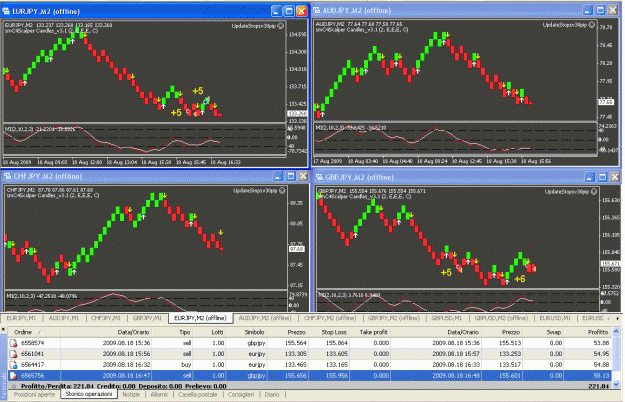The width and height of the screenshot is (625, 402).
Task: Open the Consiglieri terminal tab
Action: click(x=241, y=394)
